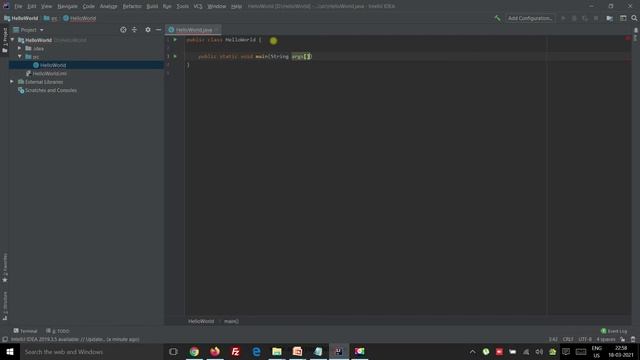
Task: Open the Build menu
Action: tap(152, 6)
